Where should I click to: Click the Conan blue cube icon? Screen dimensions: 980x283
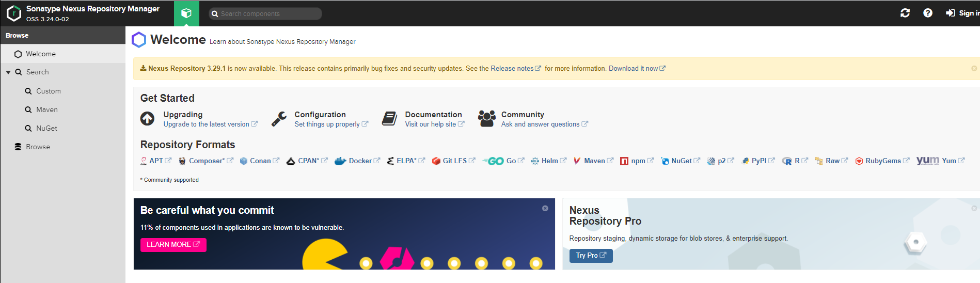[244, 161]
